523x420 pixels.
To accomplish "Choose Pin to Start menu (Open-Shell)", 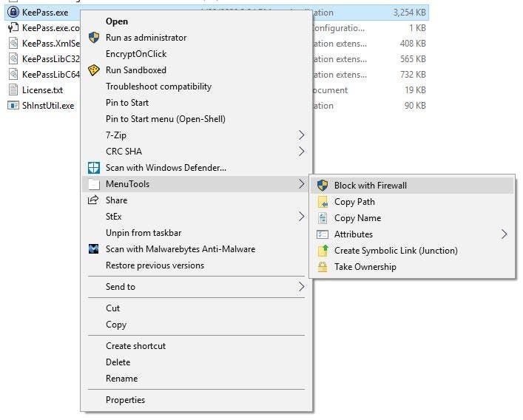I will tap(197, 119).
